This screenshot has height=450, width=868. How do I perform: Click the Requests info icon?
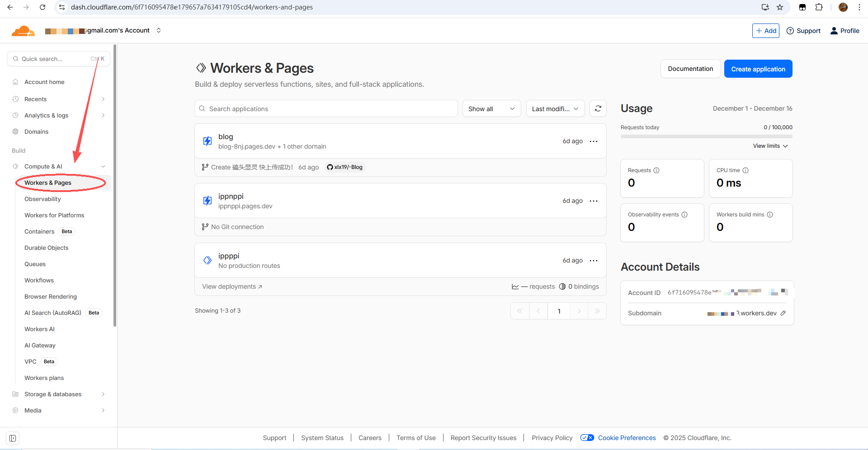[x=656, y=170]
